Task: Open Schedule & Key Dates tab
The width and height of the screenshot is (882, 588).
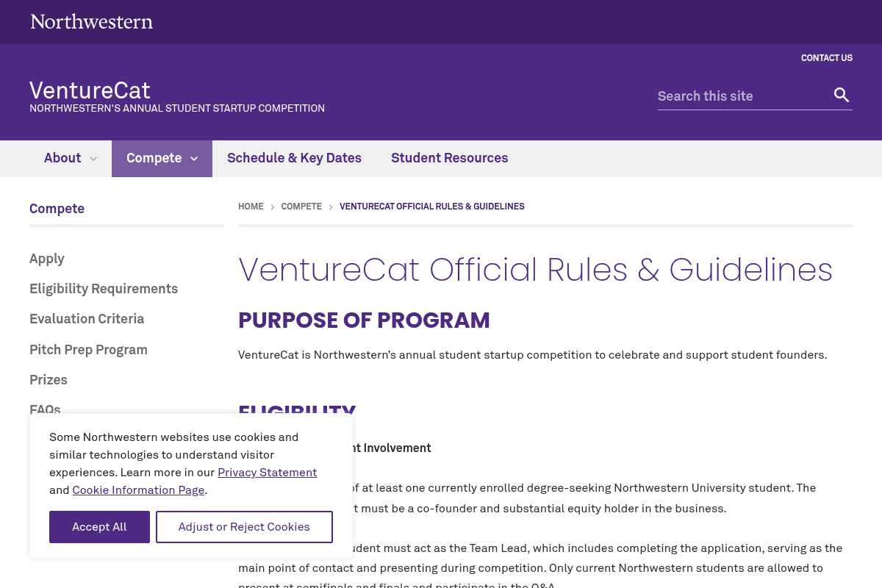Action: click(x=294, y=158)
